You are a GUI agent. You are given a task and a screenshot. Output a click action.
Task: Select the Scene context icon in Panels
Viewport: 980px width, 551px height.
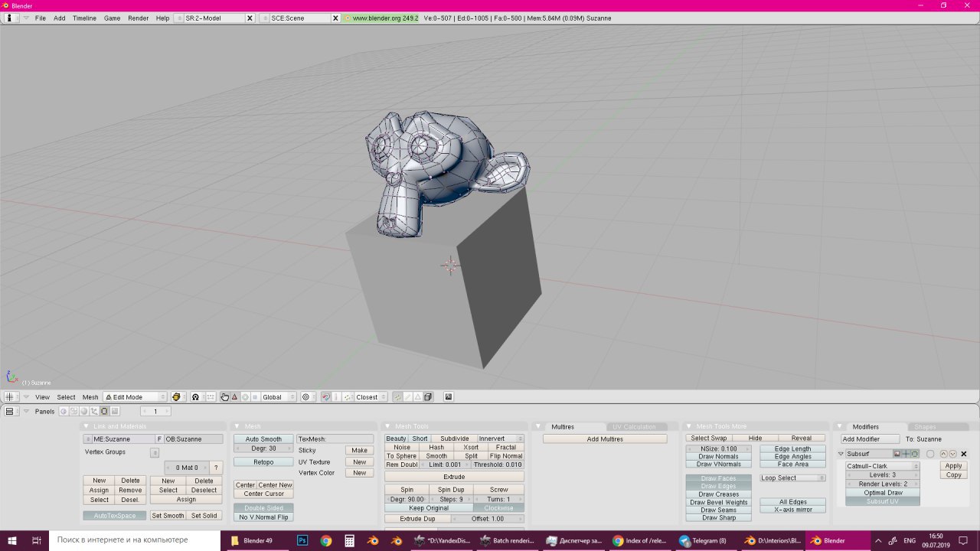coord(114,411)
